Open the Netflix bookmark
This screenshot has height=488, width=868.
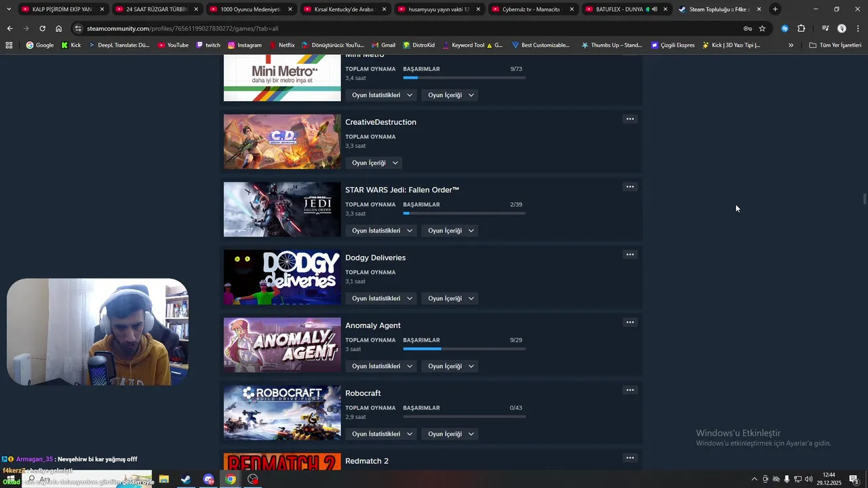pyautogui.click(x=282, y=45)
